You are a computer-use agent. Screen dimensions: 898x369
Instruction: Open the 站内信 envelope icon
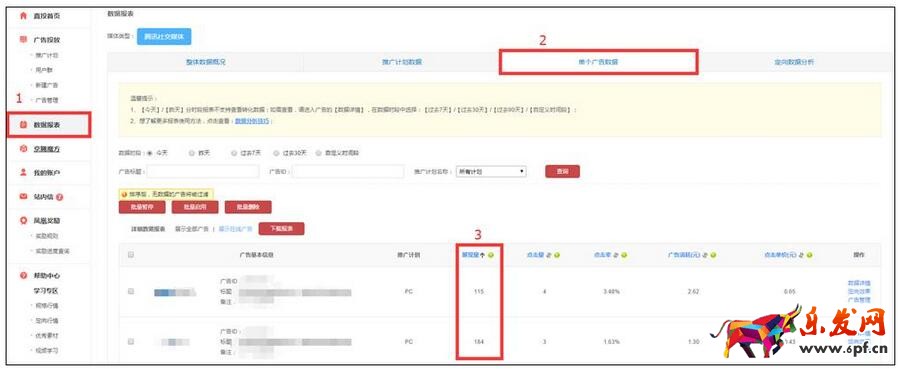coord(23,197)
